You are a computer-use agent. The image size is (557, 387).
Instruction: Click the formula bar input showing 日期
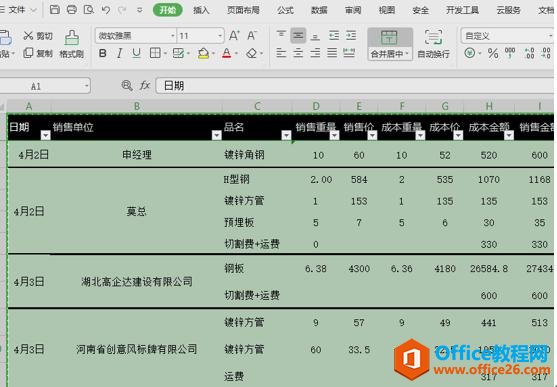click(x=355, y=86)
